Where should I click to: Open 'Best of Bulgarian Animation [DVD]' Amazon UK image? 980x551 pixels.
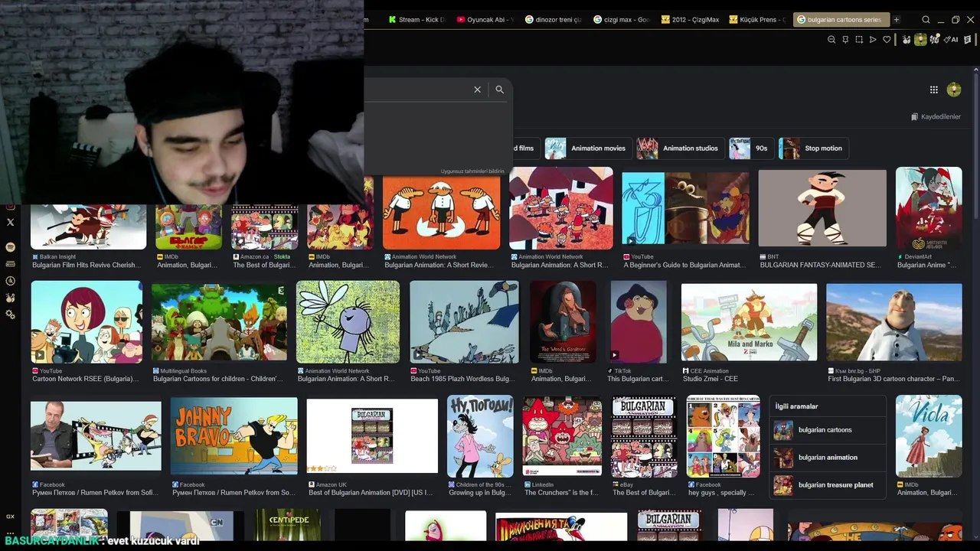click(x=372, y=435)
